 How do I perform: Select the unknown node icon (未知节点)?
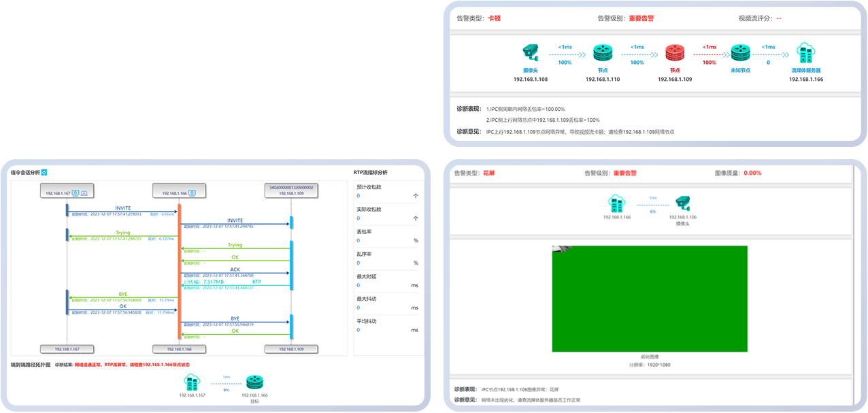point(739,52)
